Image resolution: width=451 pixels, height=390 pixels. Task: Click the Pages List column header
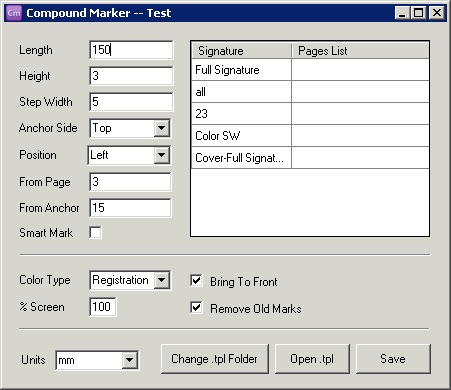tap(360, 51)
